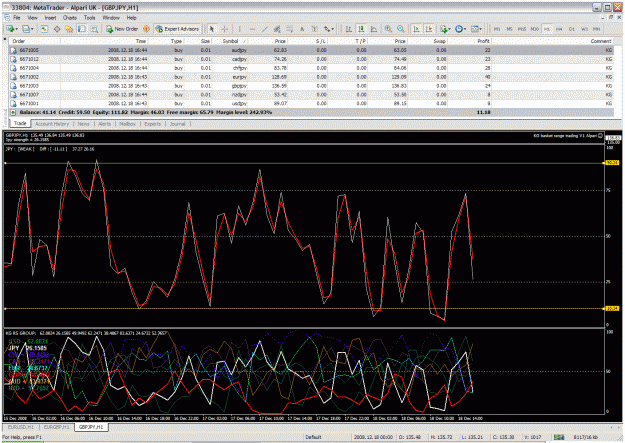625x443 pixels.
Task: Toggle the Market Watch window icon
Action: coord(44,29)
